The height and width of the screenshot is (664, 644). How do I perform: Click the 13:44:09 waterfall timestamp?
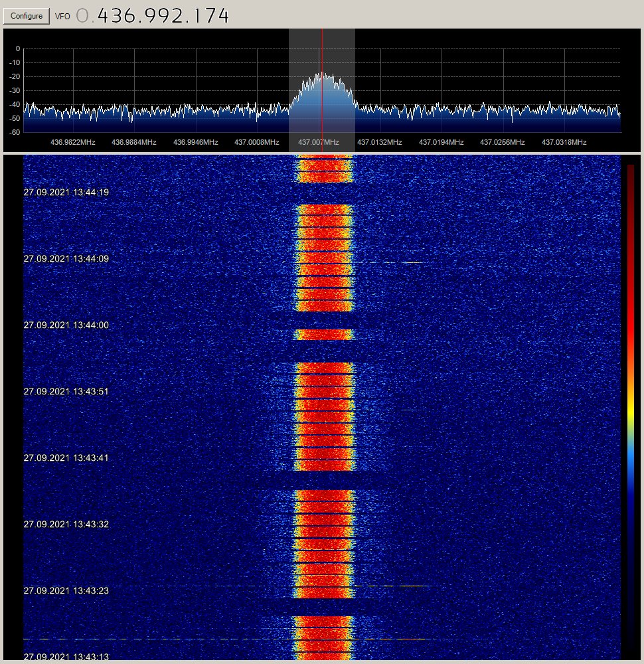[66, 259]
